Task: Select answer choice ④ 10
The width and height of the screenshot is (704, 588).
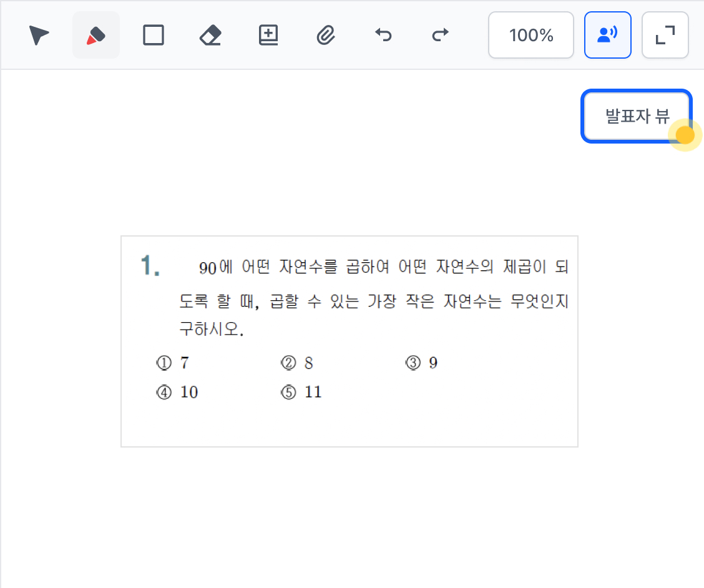Action: pyautogui.click(x=177, y=392)
